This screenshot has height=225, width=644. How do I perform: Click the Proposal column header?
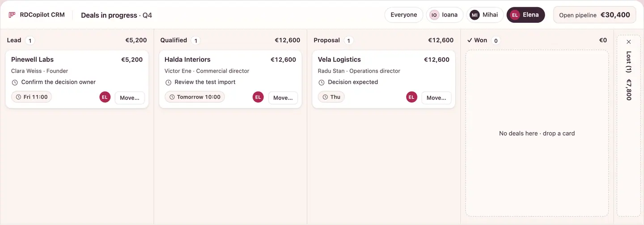coord(327,40)
